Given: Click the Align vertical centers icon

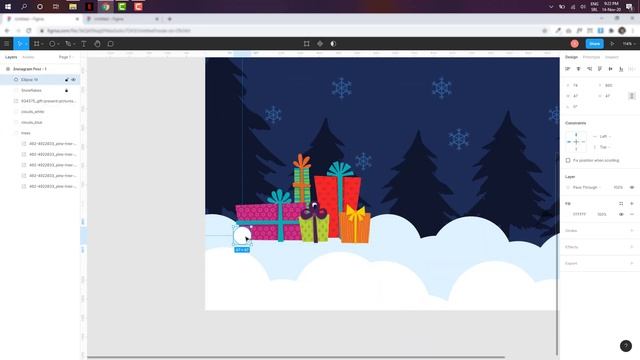Looking at the screenshot, I should 610,69.
